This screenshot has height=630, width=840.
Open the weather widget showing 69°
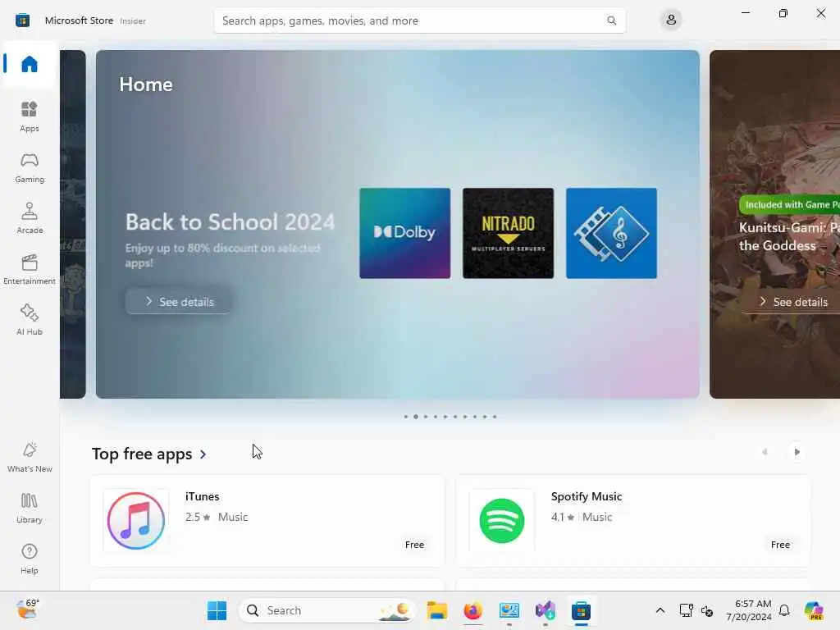tap(28, 609)
